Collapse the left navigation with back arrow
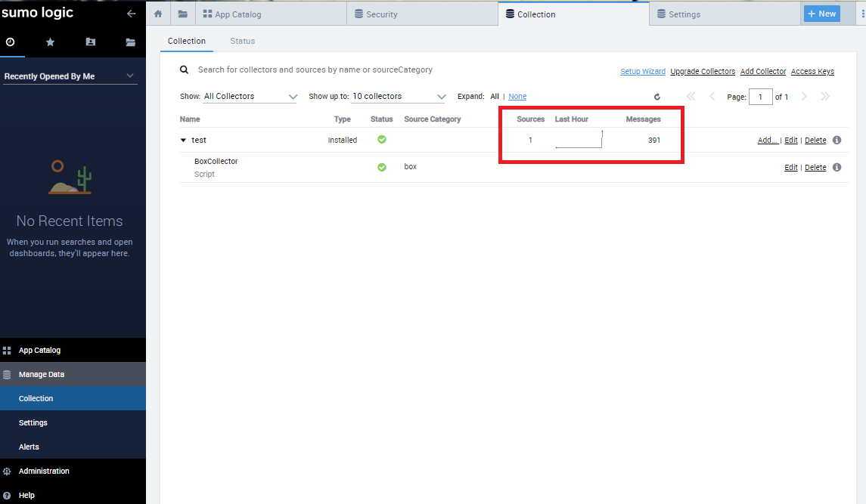The height and width of the screenshot is (504, 866). (131, 14)
